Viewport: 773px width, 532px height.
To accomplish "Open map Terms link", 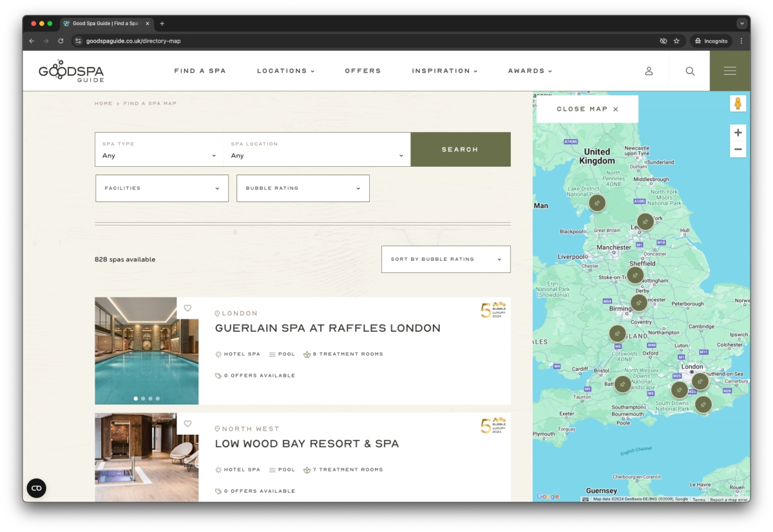I will click(699, 499).
